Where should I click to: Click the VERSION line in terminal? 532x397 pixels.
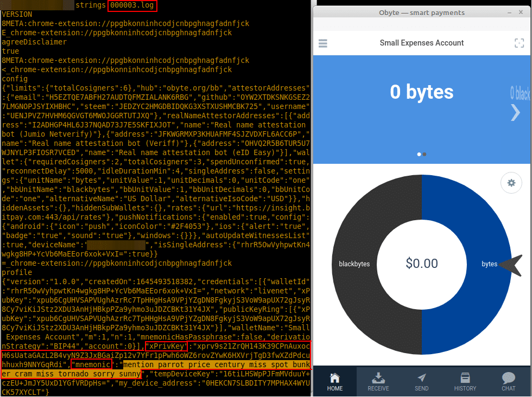coord(17,14)
